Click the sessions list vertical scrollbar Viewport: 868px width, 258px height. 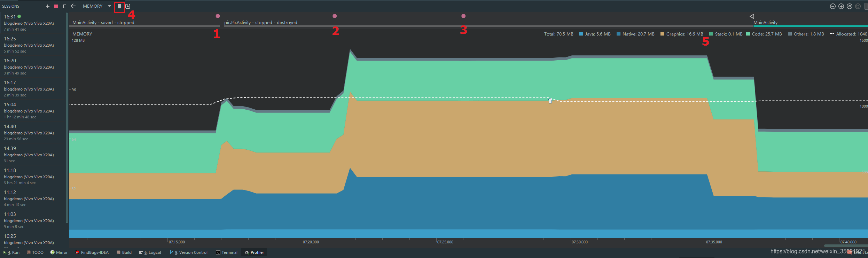[67, 118]
